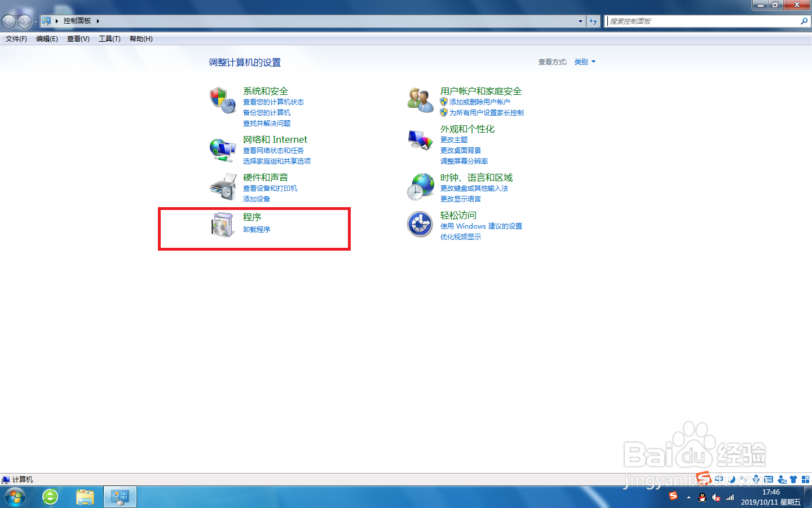Screen dimensions: 812x508
Task: Unmute the speaker icon in the tray
Action: [716, 498]
